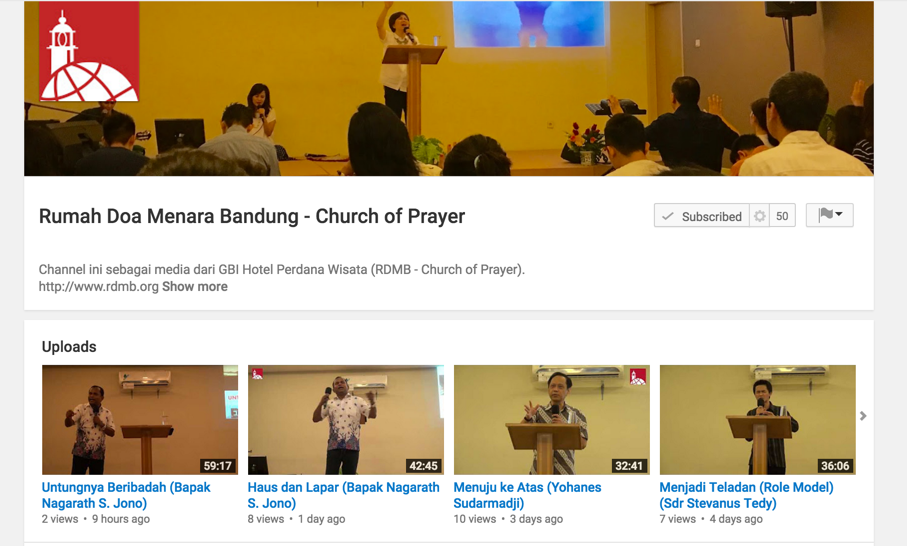The height and width of the screenshot is (546, 907).
Task: Go to next uploads with right chevron
Action: (x=863, y=416)
